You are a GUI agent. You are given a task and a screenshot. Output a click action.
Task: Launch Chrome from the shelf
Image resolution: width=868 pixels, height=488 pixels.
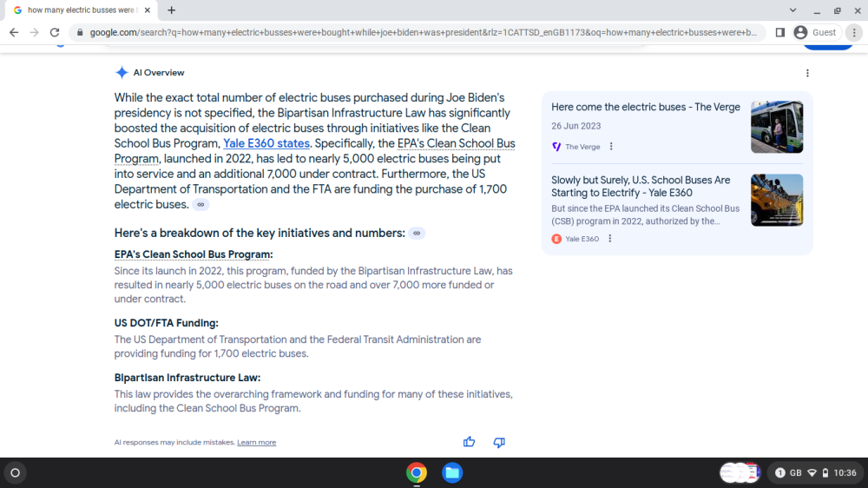point(417,472)
